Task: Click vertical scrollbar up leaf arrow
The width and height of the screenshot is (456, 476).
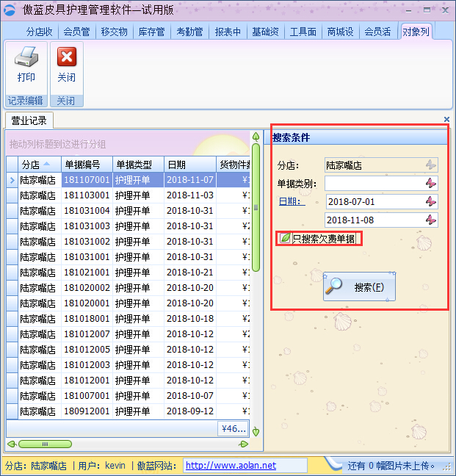Action: (256, 137)
